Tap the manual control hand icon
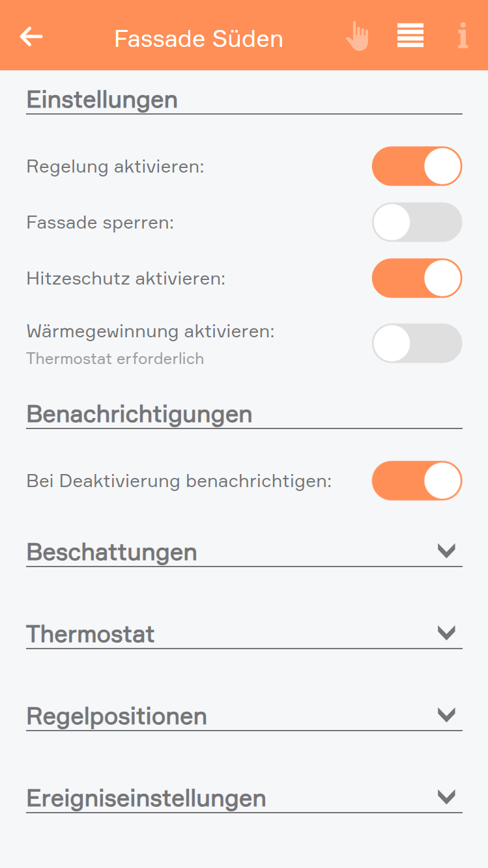The width and height of the screenshot is (488, 868). tap(357, 36)
